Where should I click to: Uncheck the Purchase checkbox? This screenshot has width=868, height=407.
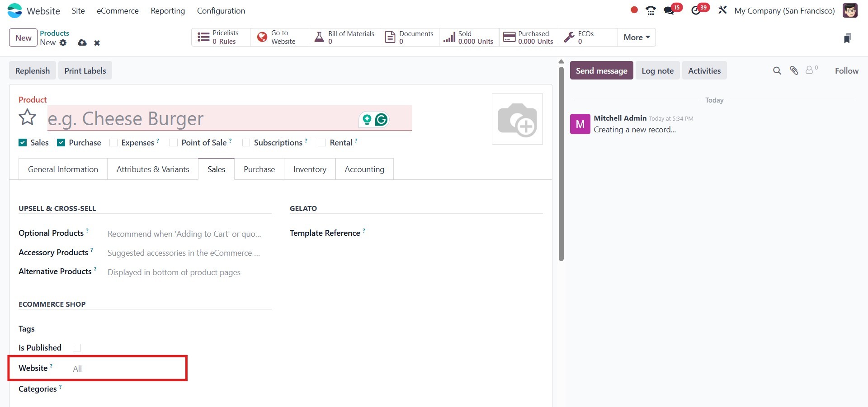61,143
